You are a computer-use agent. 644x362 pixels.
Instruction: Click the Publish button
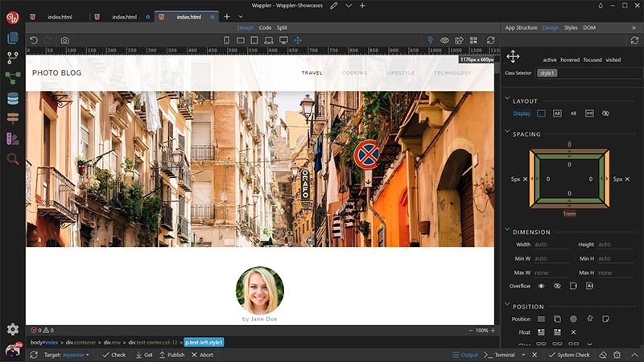coord(172,355)
